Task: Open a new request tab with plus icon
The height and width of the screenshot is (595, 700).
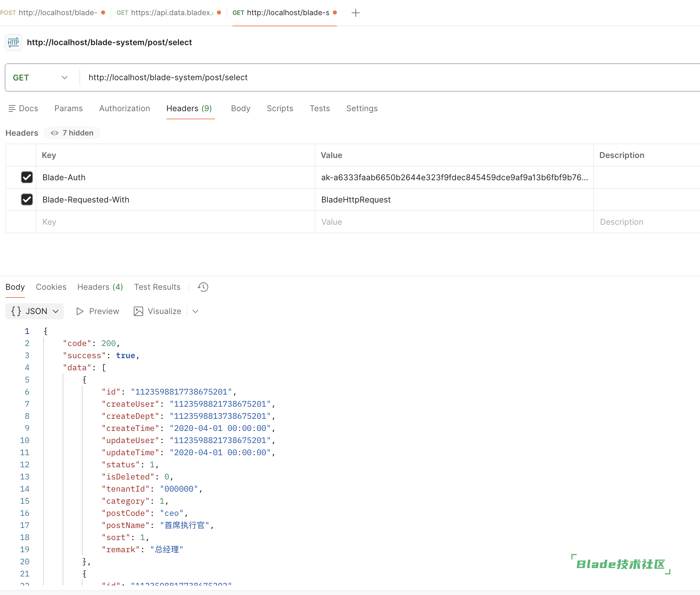Action: (x=355, y=13)
